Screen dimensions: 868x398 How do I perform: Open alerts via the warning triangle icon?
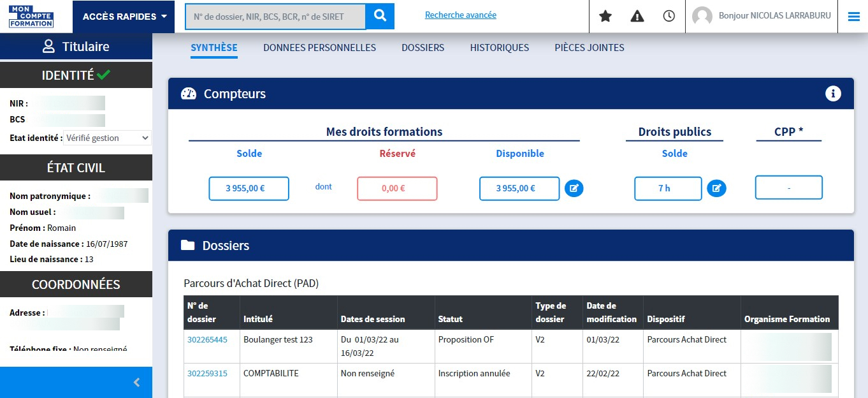[x=637, y=17]
